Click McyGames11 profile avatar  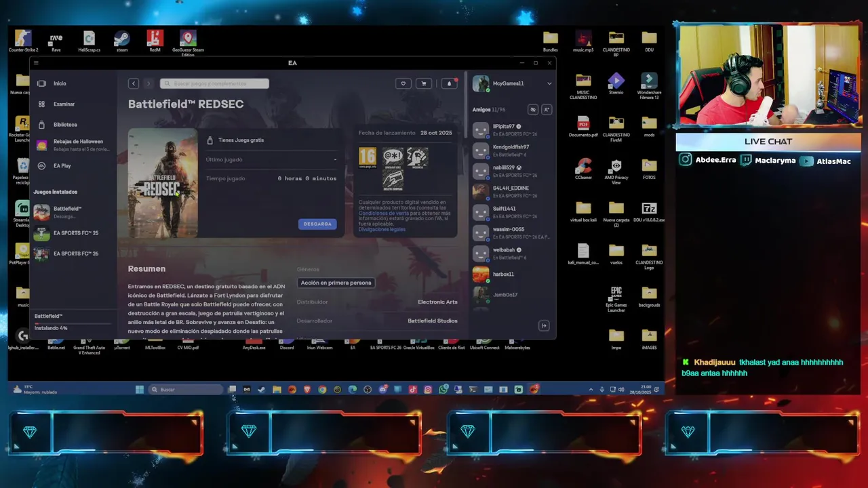tap(481, 83)
